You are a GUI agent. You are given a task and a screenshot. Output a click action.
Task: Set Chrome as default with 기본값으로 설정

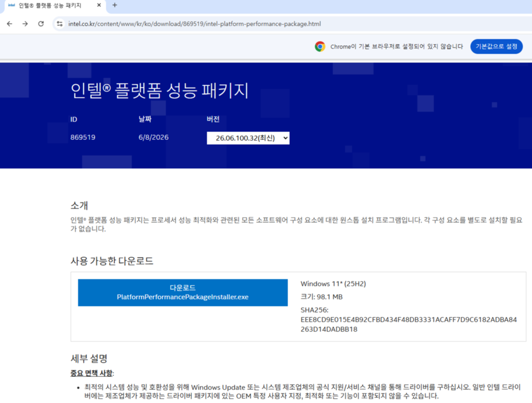click(496, 46)
